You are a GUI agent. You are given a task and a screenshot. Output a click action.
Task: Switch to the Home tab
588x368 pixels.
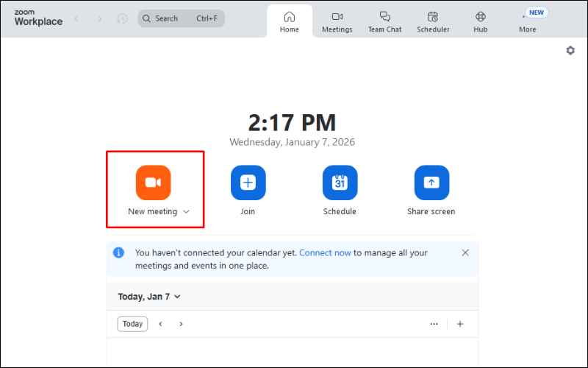pyautogui.click(x=290, y=22)
